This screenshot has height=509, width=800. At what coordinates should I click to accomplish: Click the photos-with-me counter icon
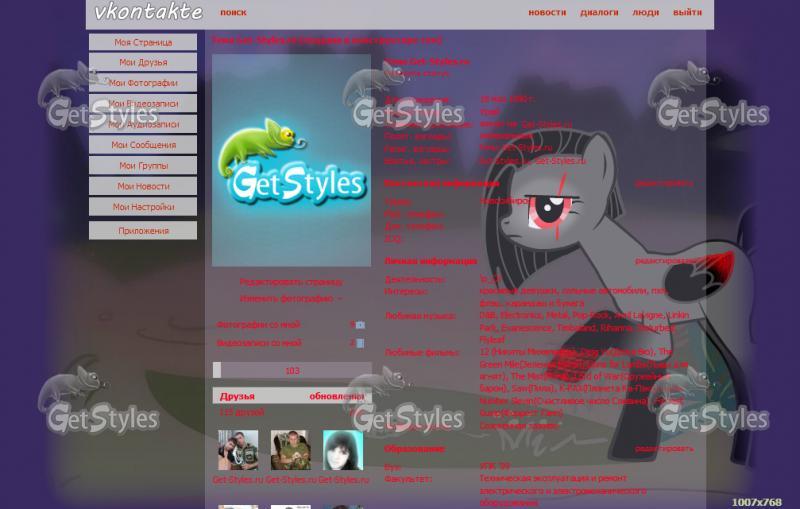(x=360, y=325)
